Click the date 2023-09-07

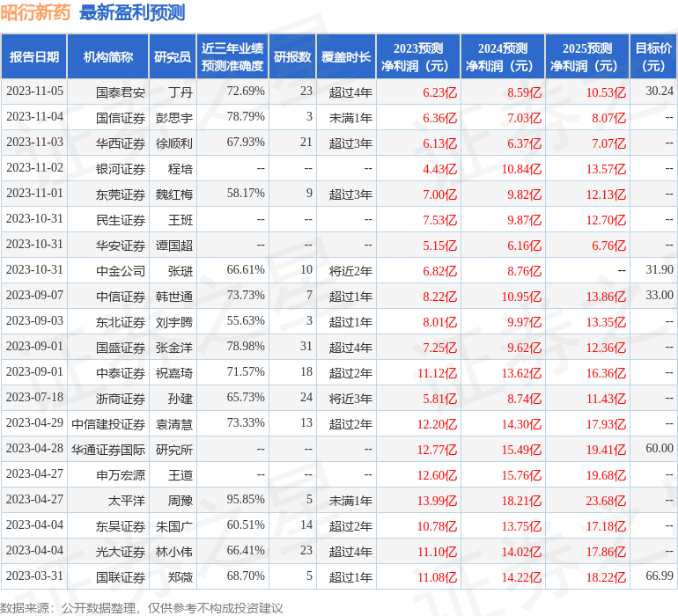click(x=34, y=295)
